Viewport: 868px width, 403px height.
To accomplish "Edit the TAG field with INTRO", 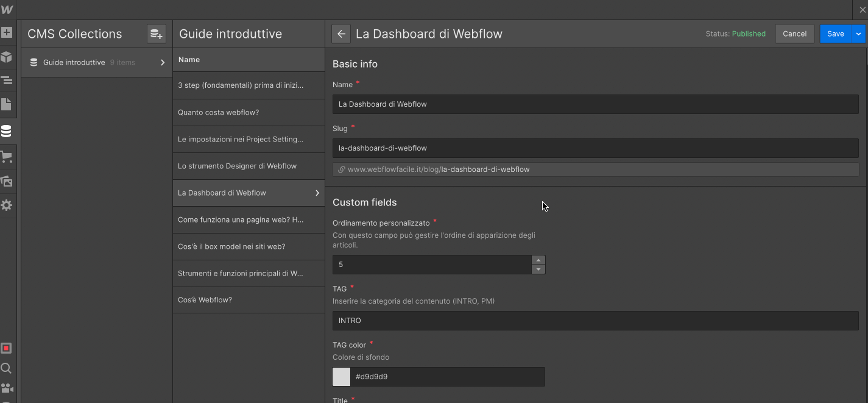I will click(x=595, y=321).
